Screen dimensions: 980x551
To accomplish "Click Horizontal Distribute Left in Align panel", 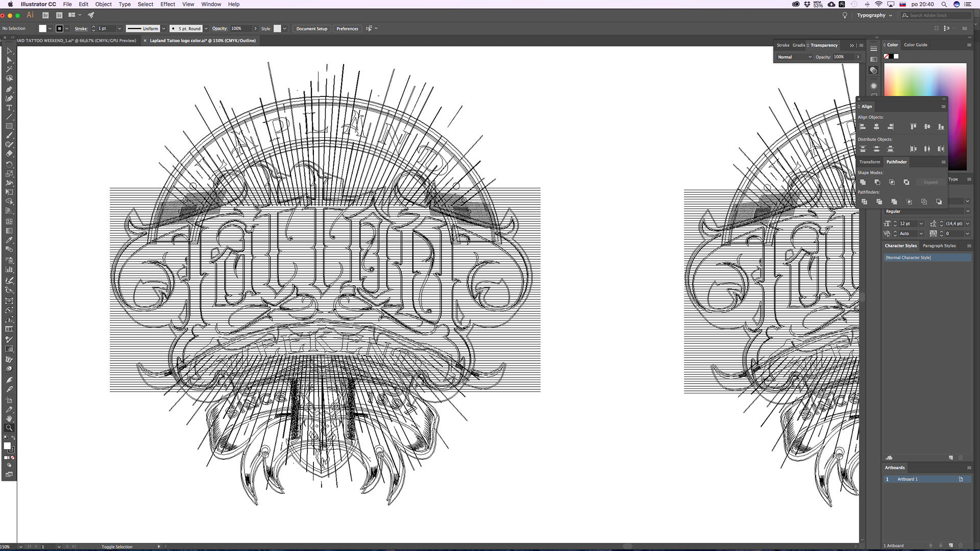I will (913, 149).
